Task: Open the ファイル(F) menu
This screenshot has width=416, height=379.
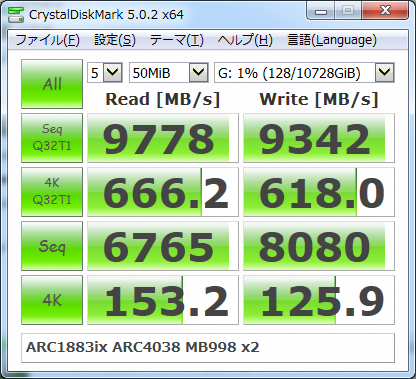Action: 48,40
